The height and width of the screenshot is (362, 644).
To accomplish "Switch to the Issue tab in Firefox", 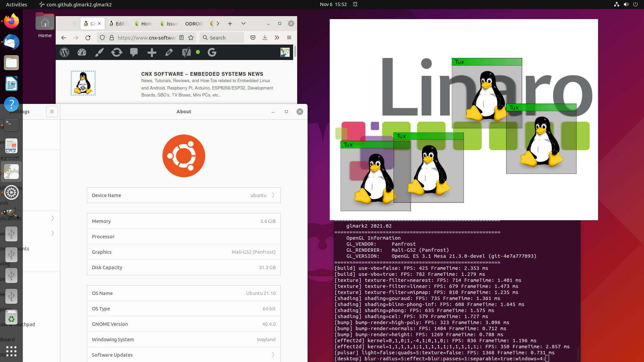I will click(x=169, y=23).
